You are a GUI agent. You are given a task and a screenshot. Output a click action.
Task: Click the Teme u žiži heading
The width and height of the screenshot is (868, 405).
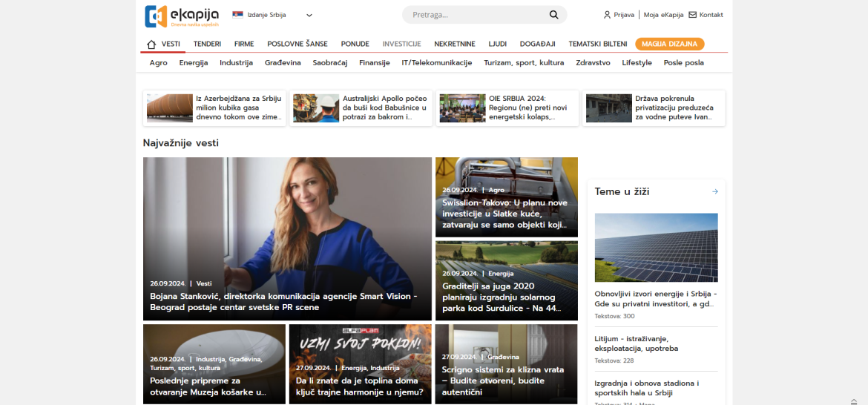click(x=622, y=191)
